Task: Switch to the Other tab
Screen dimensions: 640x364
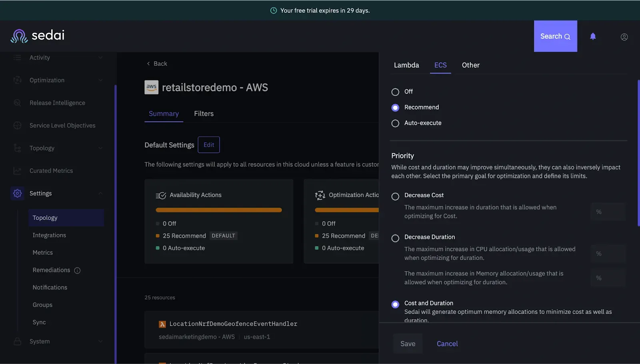Action: (471, 65)
